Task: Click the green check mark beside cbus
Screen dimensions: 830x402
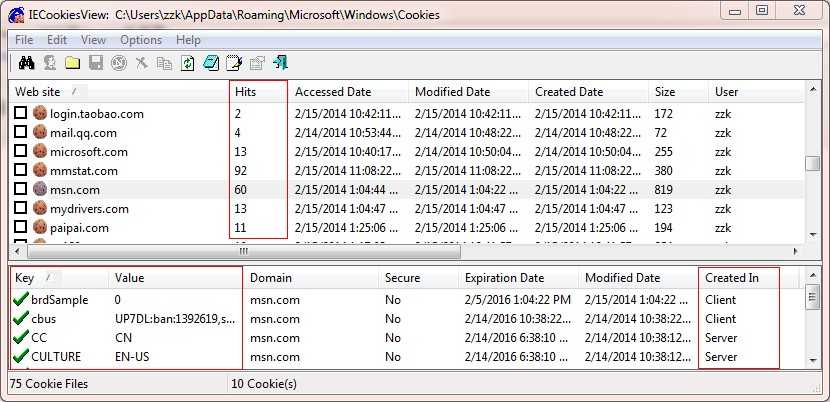Action: 20,318
